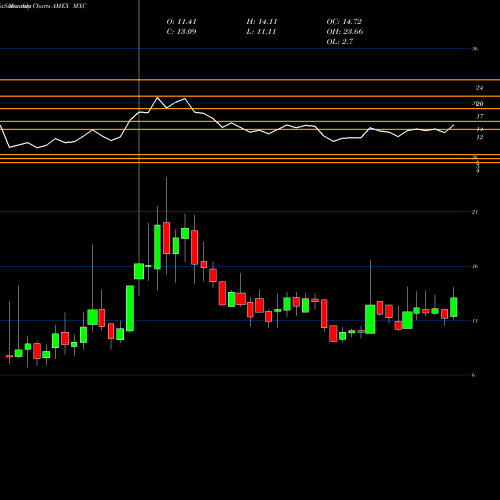Screen dimensions: 500x500
Task: Click the '11' price axis label
Action: [x=475, y=321]
